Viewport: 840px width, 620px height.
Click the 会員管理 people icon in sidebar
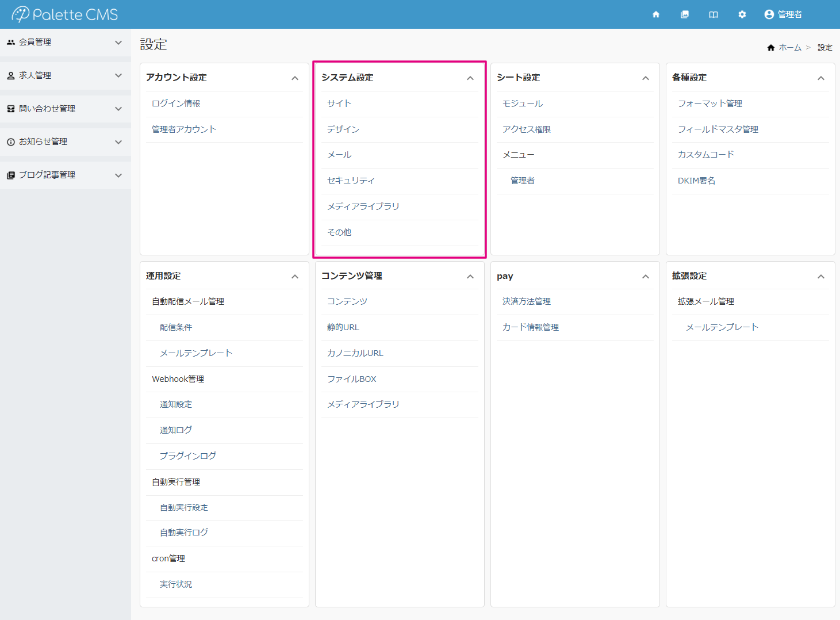[x=11, y=42]
